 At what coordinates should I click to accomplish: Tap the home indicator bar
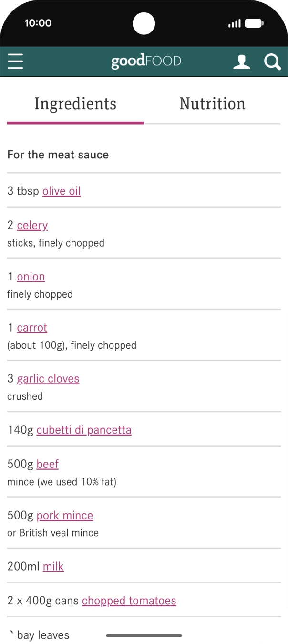pyautogui.click(x=144, y=635)
